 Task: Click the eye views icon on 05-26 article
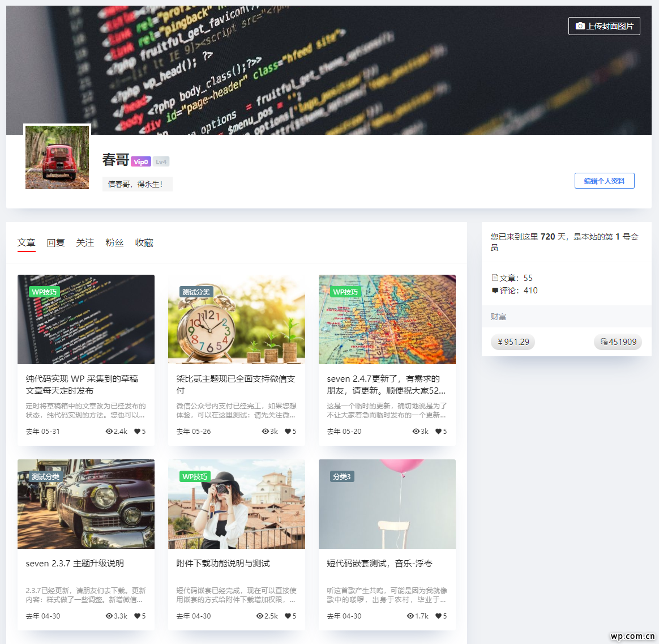pyautogui.click(x=265, y=431)
